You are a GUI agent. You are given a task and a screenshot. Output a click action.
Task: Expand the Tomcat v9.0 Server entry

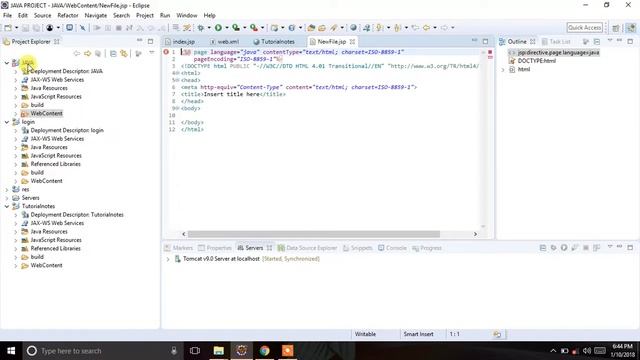coord(168,259)
